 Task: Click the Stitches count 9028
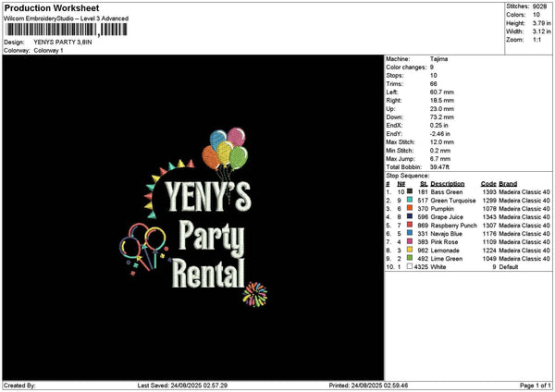pos(540,6)
